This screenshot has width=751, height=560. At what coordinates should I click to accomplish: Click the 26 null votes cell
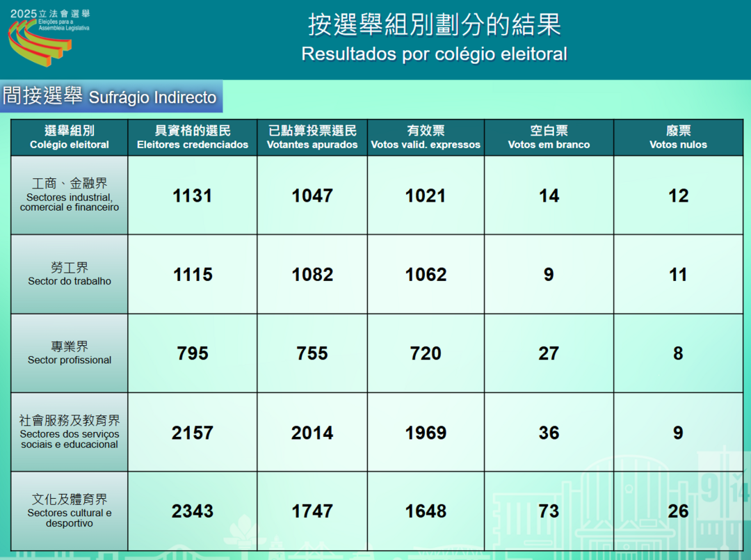tap(678, 511)
